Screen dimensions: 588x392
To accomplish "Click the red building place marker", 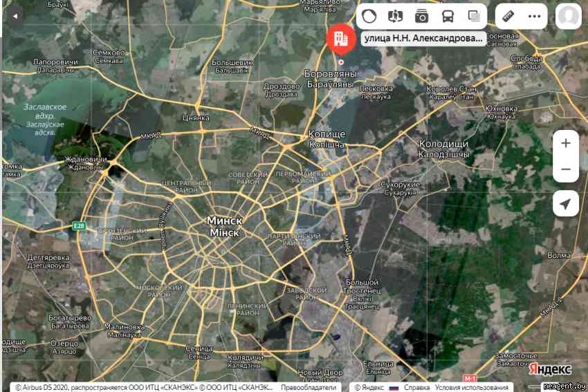I will pos(341,39).
